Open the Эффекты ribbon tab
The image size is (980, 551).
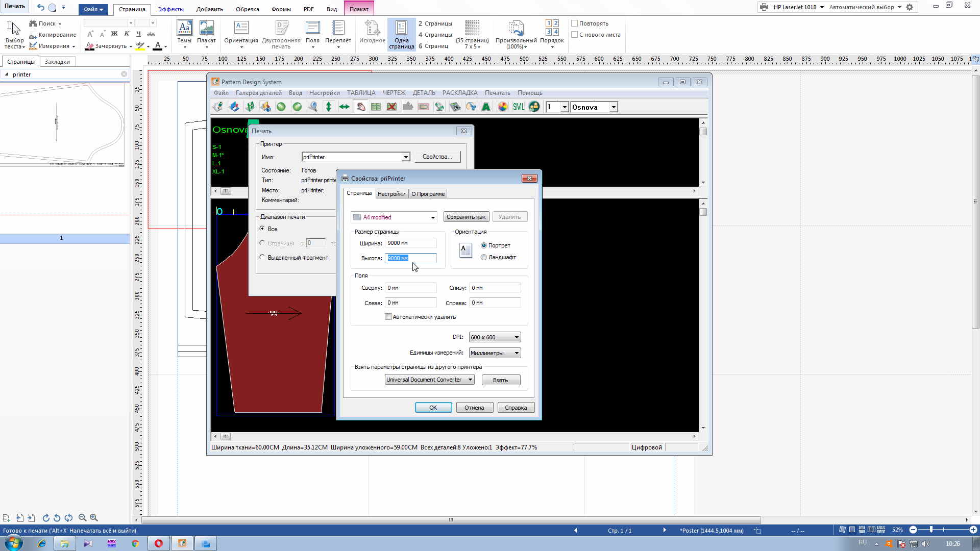(170, 9)
